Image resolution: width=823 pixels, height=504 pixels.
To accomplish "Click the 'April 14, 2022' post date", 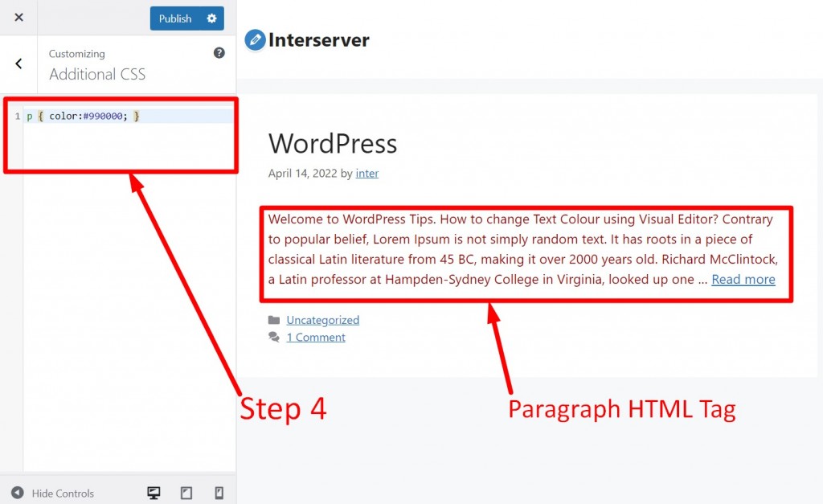I will coord(302,174).
